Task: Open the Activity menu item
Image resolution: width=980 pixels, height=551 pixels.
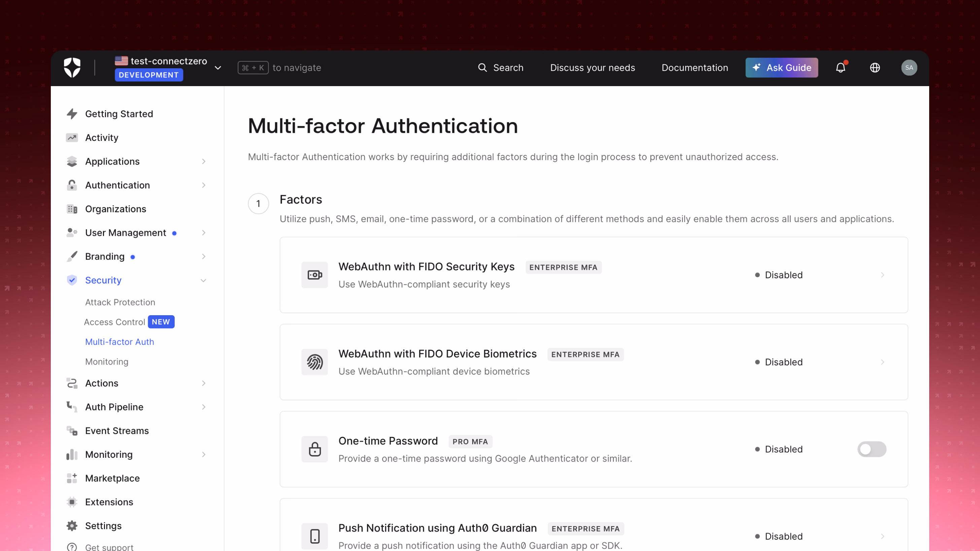Action: coord(102,138)
